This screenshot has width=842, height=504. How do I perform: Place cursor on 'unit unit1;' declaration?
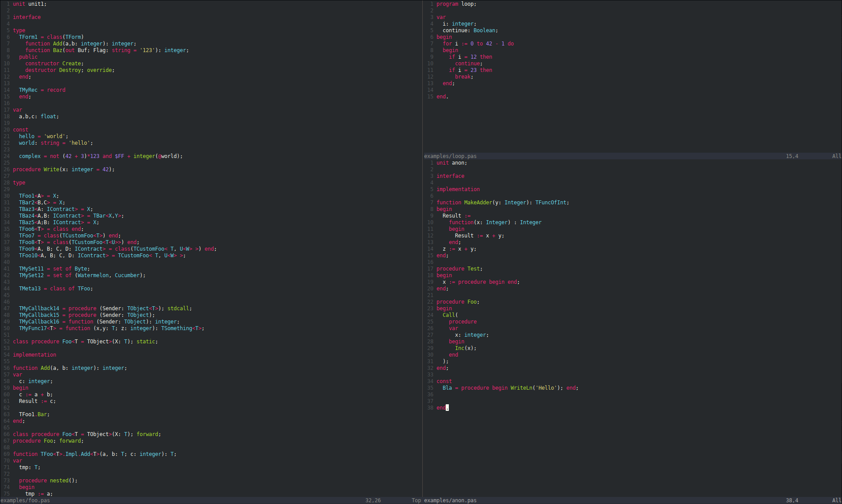pyautogui.click(x=30, y=4)
